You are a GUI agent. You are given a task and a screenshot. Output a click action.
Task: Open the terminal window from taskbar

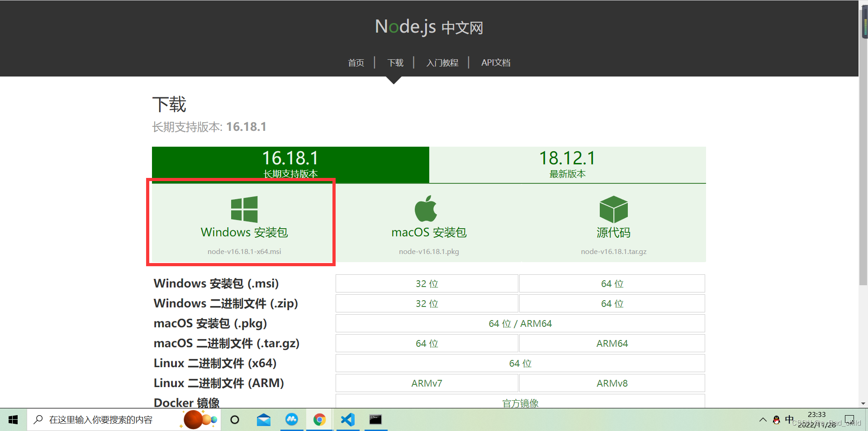375,420
